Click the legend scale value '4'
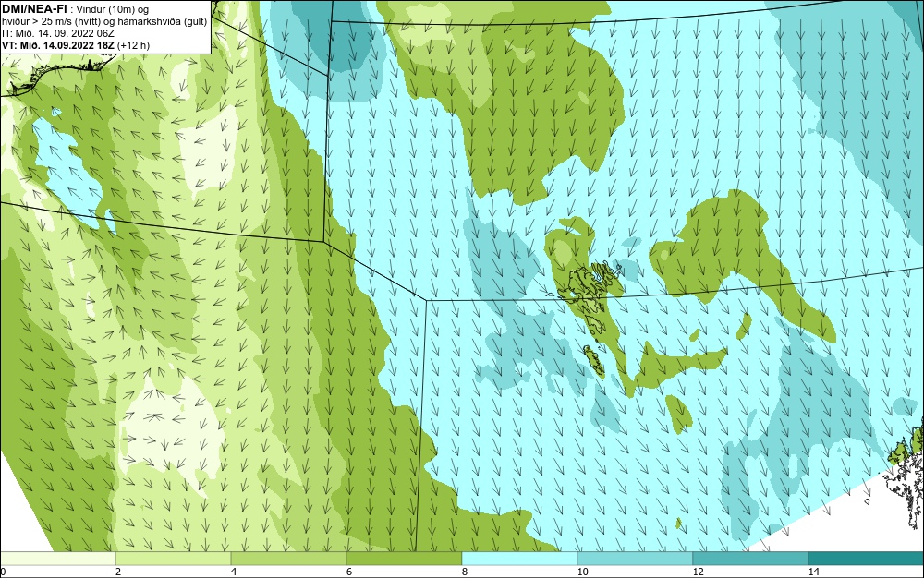The height and width of the screenshot is (578, 924). (234, 572)
